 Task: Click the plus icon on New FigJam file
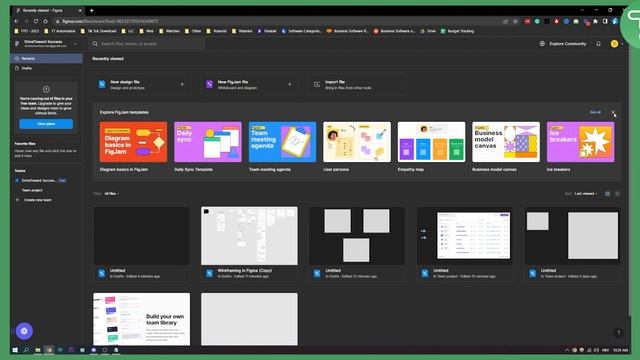[290, 84]
